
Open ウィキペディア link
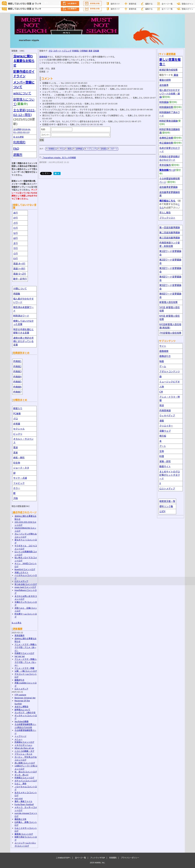(x=167, y=415)
